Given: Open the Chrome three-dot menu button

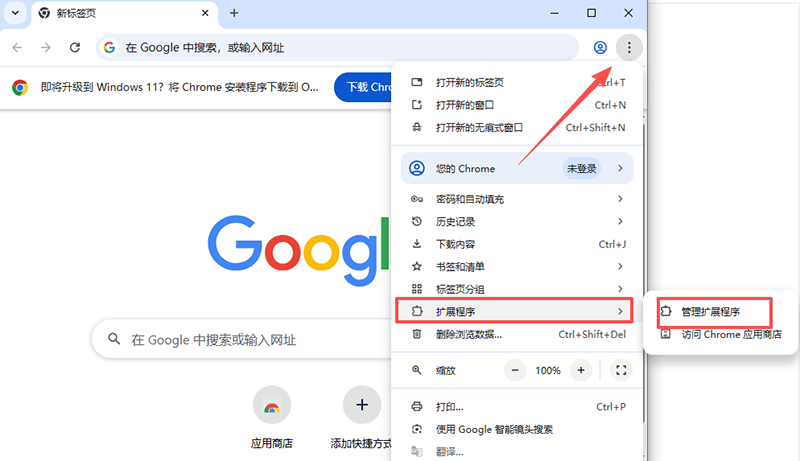Looking at the screenshot, I should pyautogui.click(x=629, y=47).
